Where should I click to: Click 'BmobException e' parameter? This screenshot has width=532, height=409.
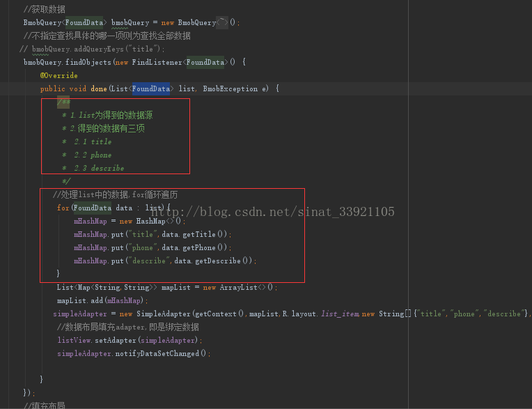point(235,89)
